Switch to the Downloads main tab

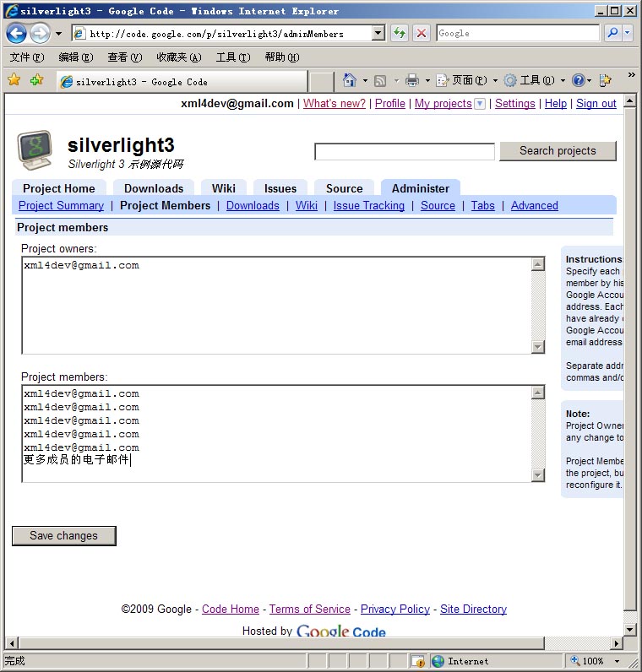(154, 188)
